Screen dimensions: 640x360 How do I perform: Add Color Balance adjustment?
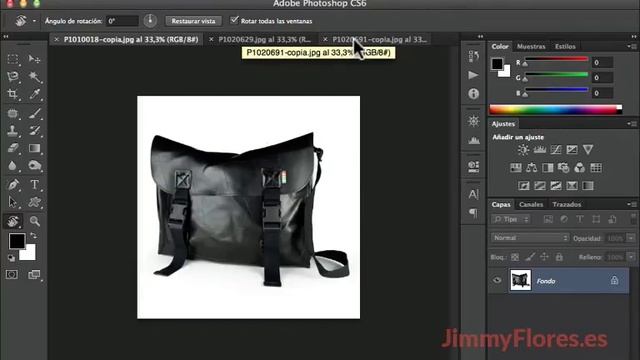[531, 167]
